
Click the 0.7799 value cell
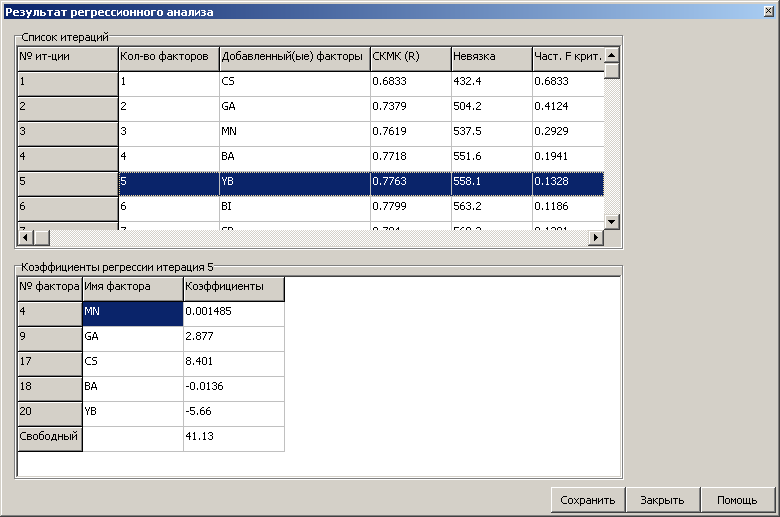[411, 208]
